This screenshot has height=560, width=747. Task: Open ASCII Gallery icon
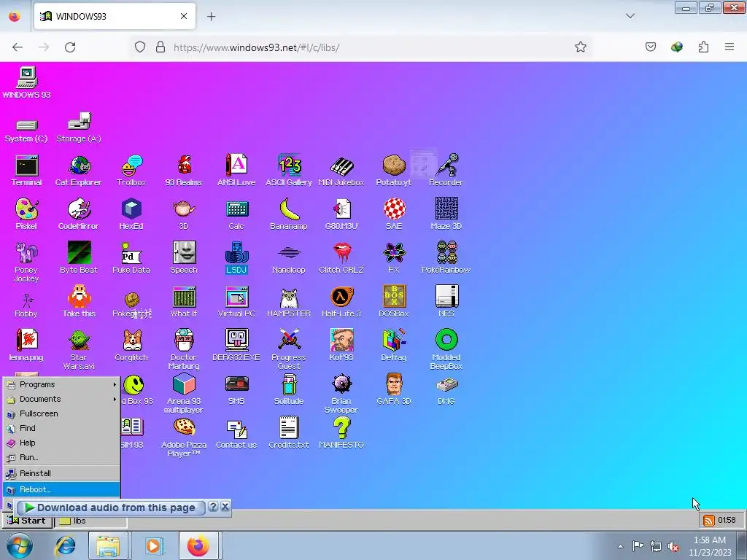point(289,170)
